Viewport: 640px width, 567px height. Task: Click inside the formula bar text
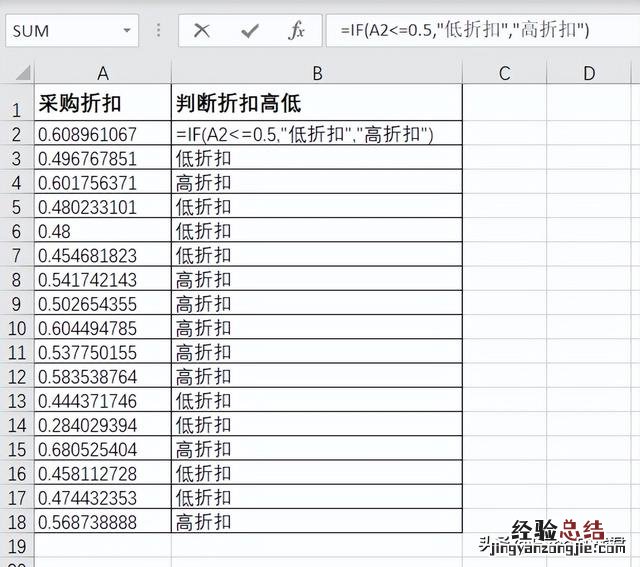click(480, 30)
